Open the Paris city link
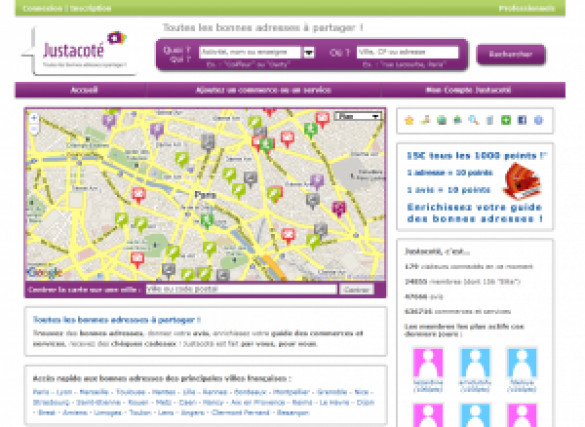The width and height of the screenshot is (585, 427). tap(41, 392)
